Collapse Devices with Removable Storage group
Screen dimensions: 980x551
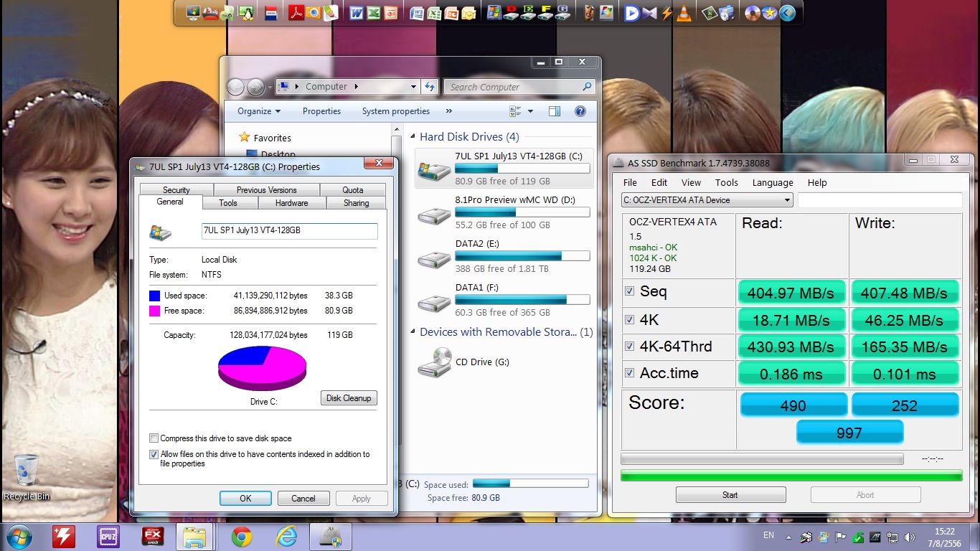tap(413, 332)
